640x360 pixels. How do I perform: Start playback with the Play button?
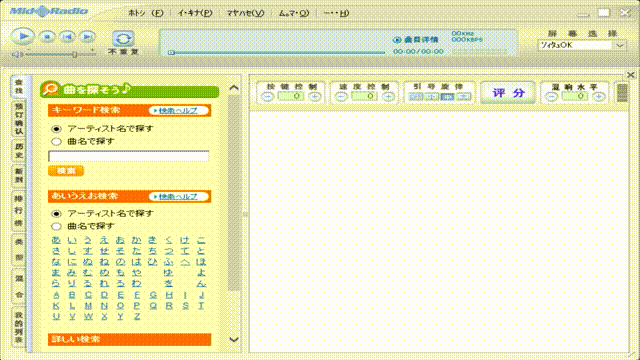[x=22, y=37]
